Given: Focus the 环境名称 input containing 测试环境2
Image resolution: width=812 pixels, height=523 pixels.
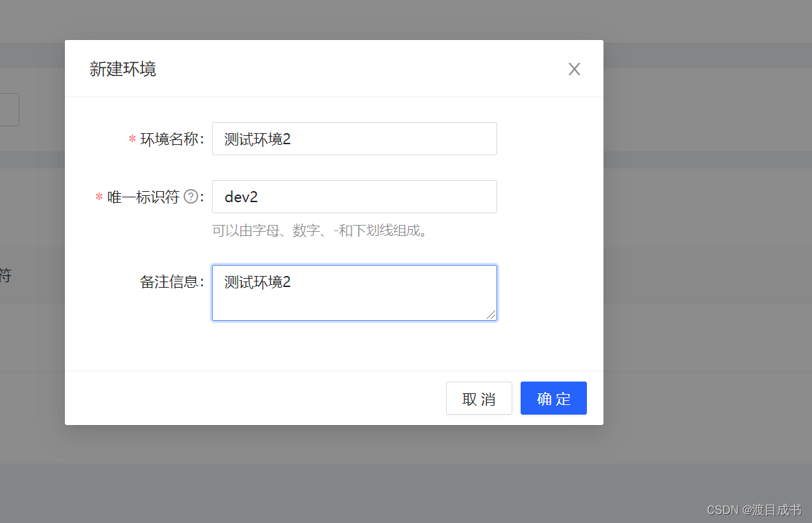Looking at the screenshot, I should pyautogui.click(x=354, y=139).
